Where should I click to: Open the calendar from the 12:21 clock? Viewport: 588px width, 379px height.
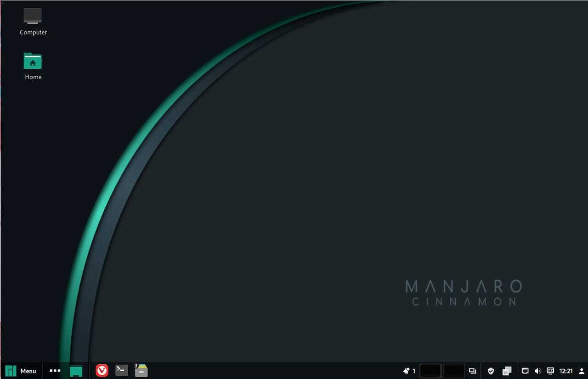pyautogui.click(x=566, y=371)
